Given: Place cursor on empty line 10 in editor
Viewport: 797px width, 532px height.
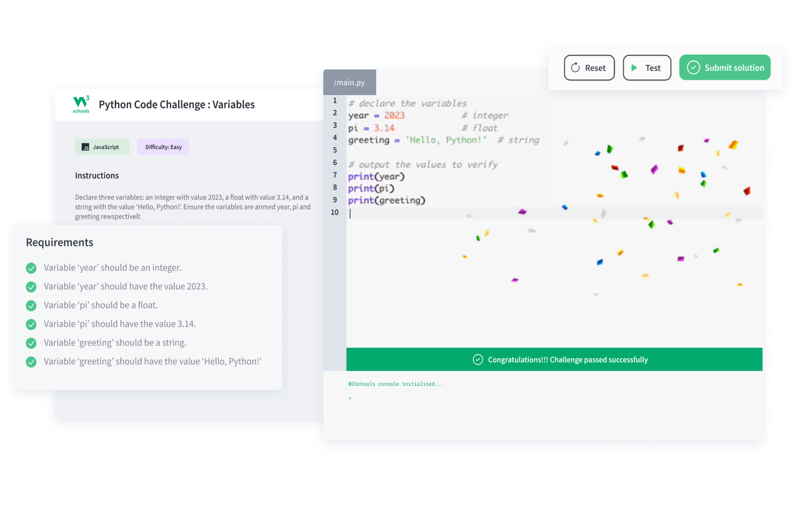Looking at the screenshot, I should 478,213.
